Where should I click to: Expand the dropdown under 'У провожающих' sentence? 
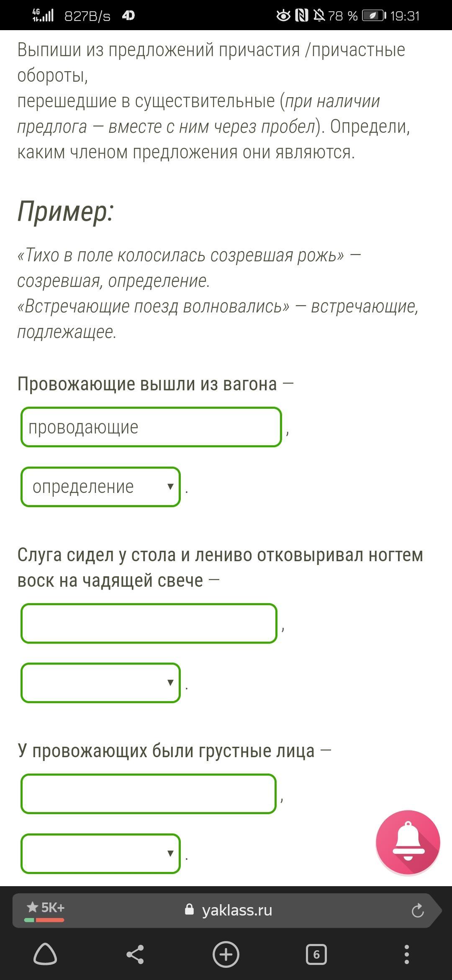tap(100, 854)
